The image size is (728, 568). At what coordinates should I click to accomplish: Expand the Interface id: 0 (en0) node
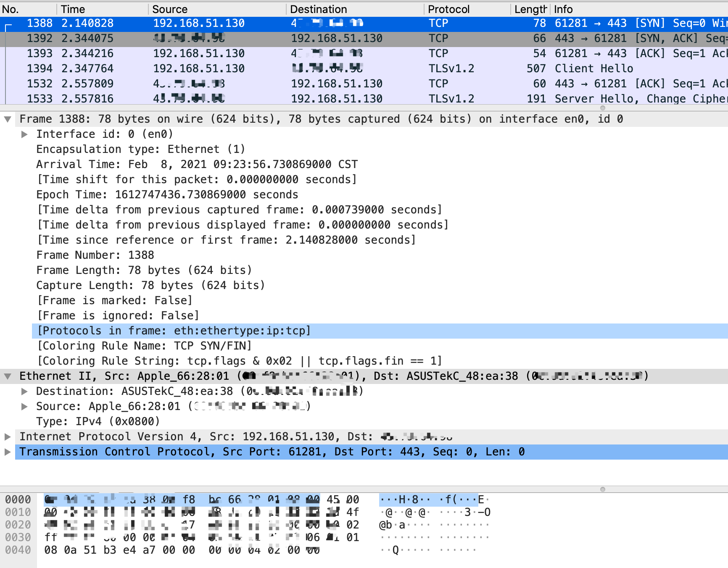coord(24,134)
